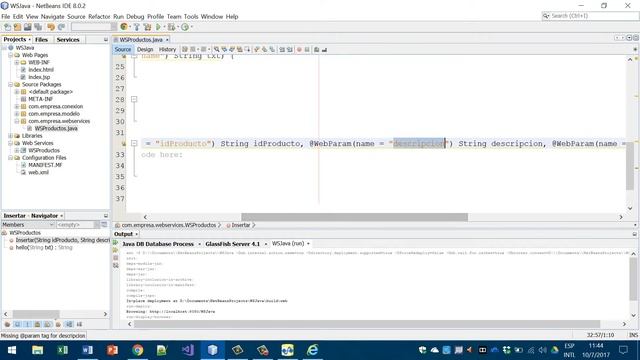Select WSProductos.java in the Projects tree
The width and height of the screenshot is (640, 360).
56,129
